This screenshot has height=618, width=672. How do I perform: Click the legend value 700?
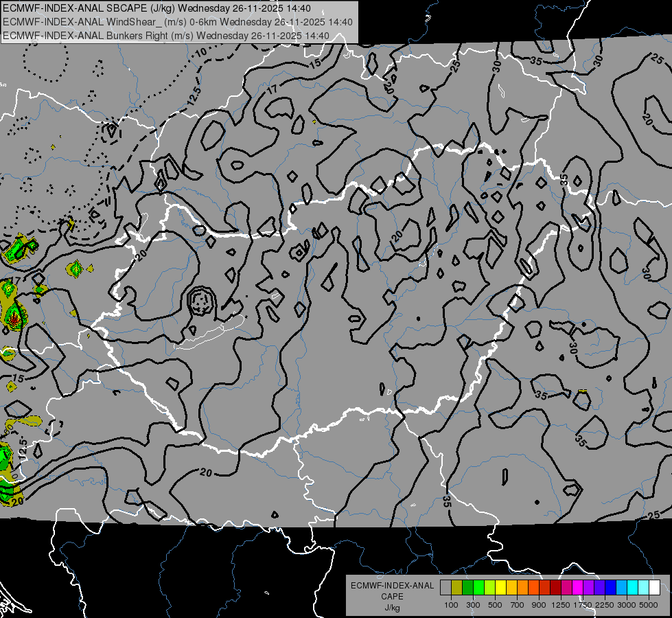[x=517, y=605]
